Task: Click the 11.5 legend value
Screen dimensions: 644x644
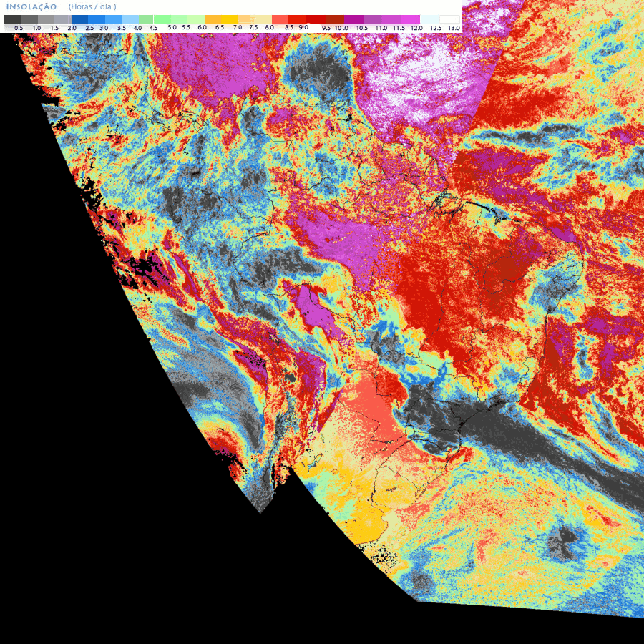Action: (x=399, y=29)
